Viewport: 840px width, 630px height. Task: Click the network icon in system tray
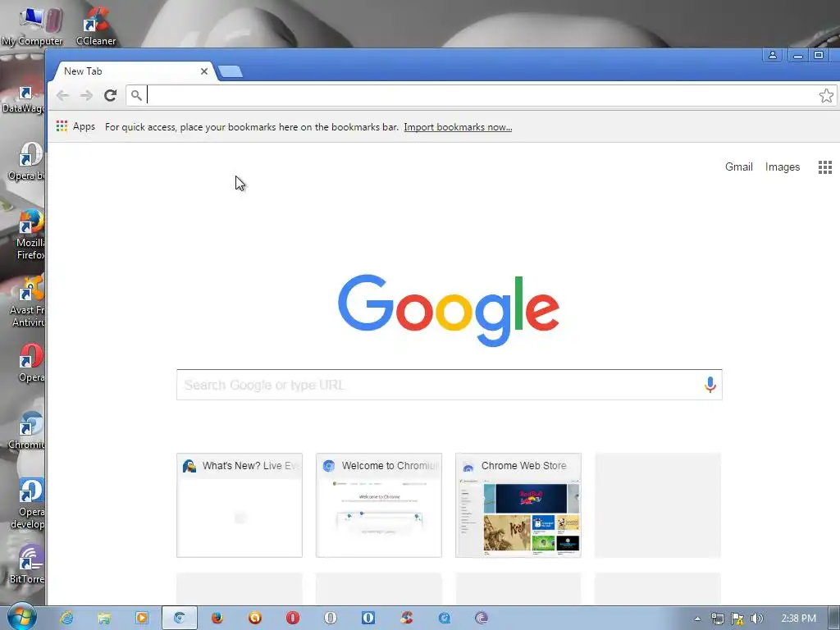(717, 619)
